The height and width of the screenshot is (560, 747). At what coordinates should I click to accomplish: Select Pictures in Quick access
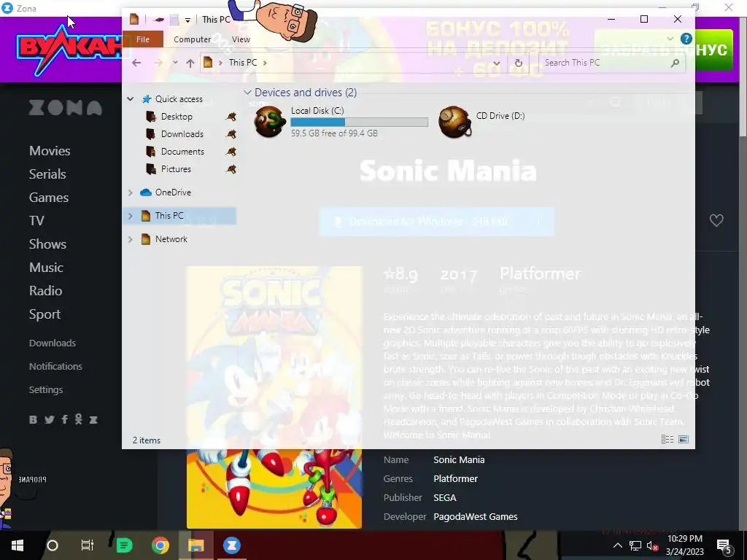point(176,169)
